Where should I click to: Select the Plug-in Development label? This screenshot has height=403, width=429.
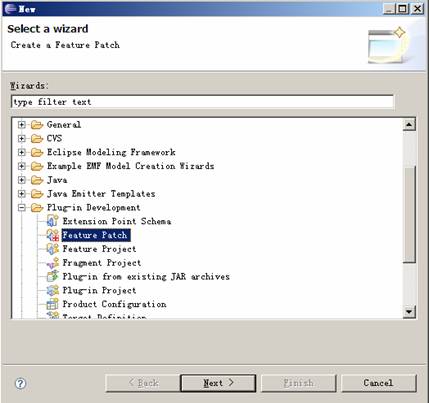point(93,208)
